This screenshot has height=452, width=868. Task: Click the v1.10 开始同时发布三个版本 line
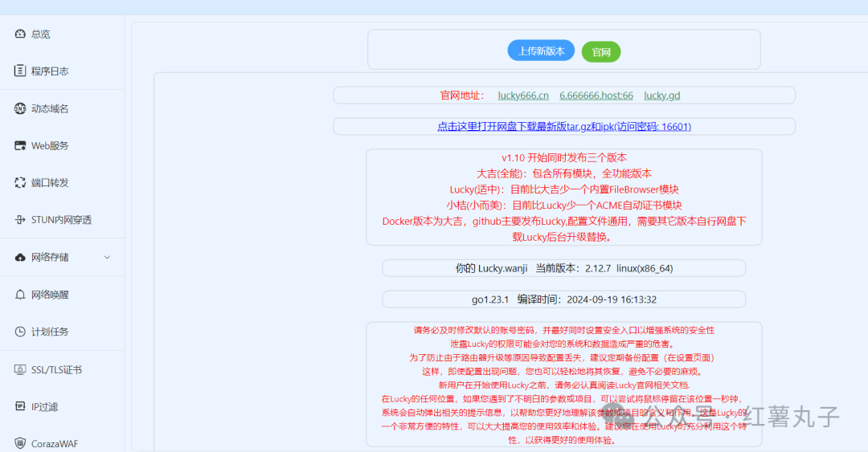click(x=564, y=157)
